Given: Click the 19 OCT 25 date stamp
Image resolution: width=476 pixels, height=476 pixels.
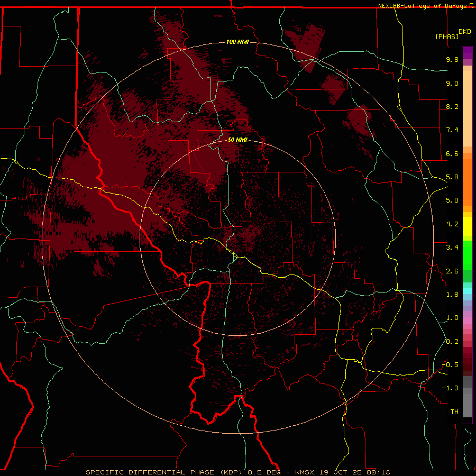Looking at the screenshot, I should (x=341, y=472).
